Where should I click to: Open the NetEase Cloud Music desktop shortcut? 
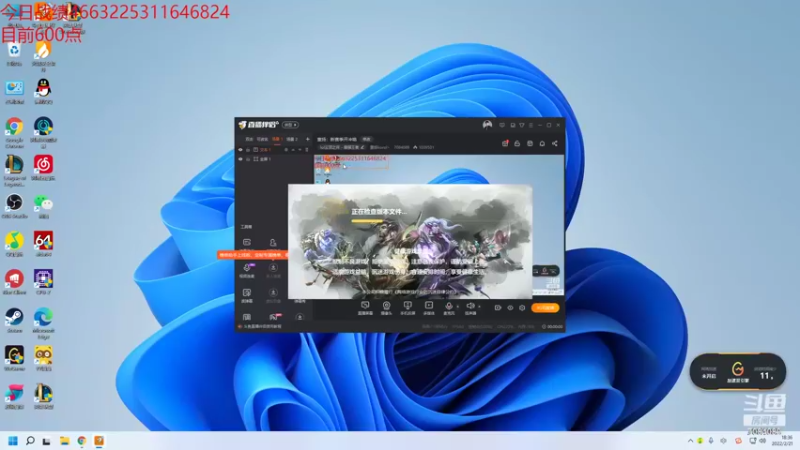[43, 168]
